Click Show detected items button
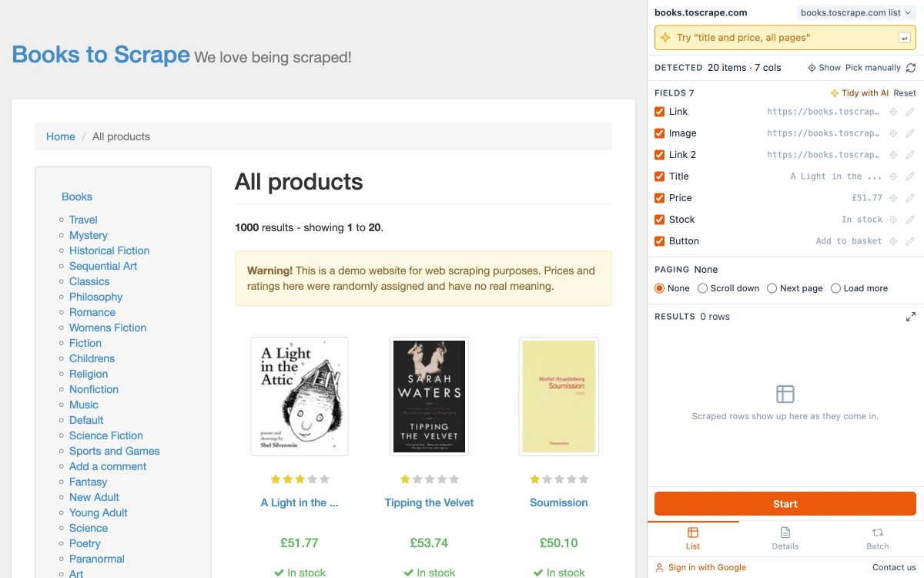The height and width of the screenshot is (578, 924). 824,68
